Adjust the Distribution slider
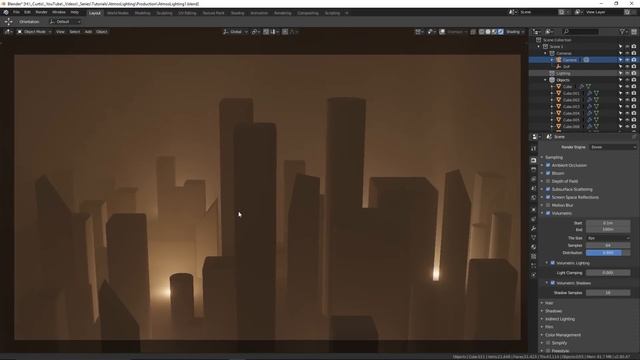Viewport: 640px width, 360px height. [x=608, y=253]
